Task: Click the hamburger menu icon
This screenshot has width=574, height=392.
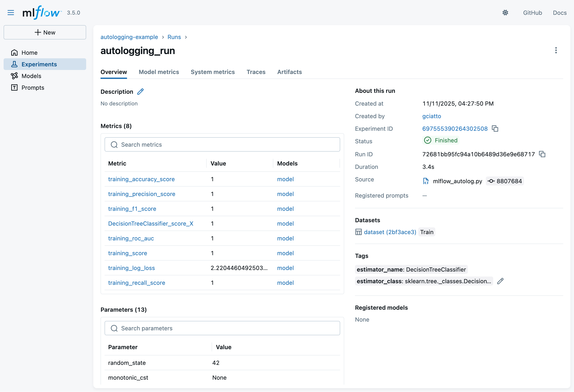Action: pyautogui.click(x=11, y=13)
